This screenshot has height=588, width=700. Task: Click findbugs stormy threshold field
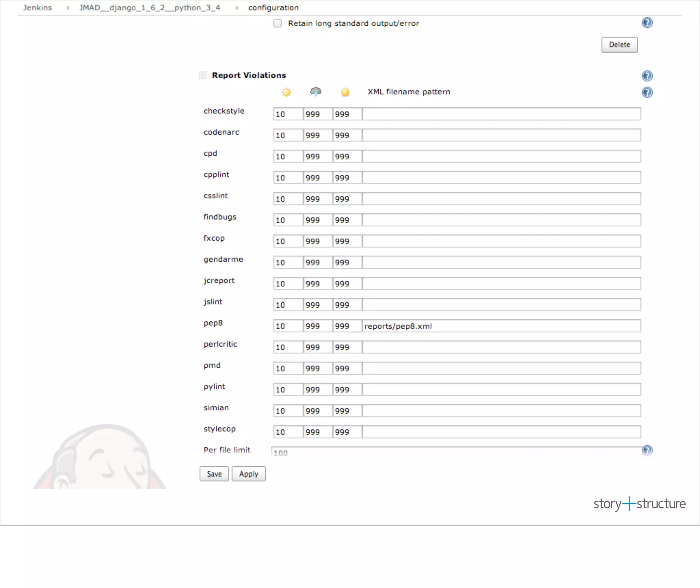coord(318,220)
